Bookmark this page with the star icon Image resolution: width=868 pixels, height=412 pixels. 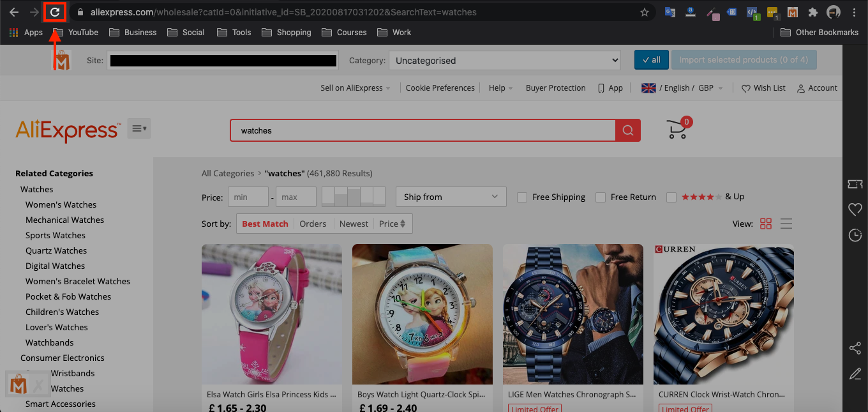[x=645, y=12]
